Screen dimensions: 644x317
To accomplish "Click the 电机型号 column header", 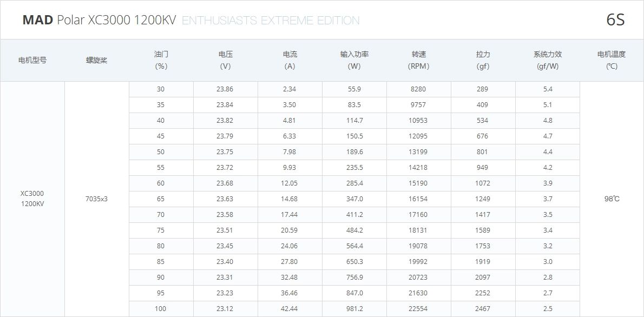I will point(32,61).
